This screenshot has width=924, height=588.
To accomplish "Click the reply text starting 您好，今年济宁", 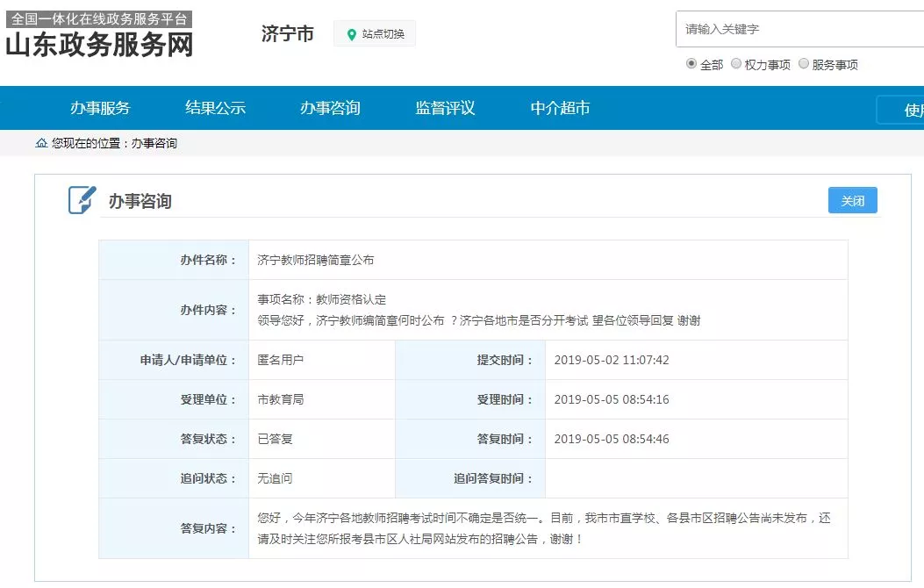I will (544, 528).
